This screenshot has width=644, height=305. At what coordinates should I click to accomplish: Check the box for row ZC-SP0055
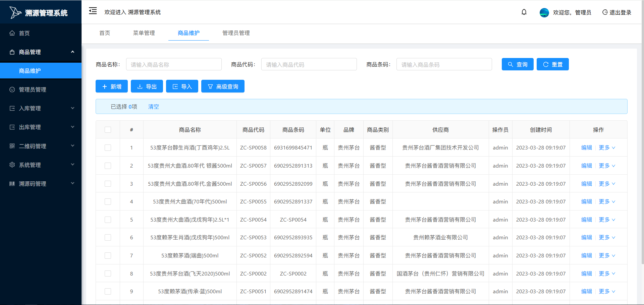tap(108, 201)
